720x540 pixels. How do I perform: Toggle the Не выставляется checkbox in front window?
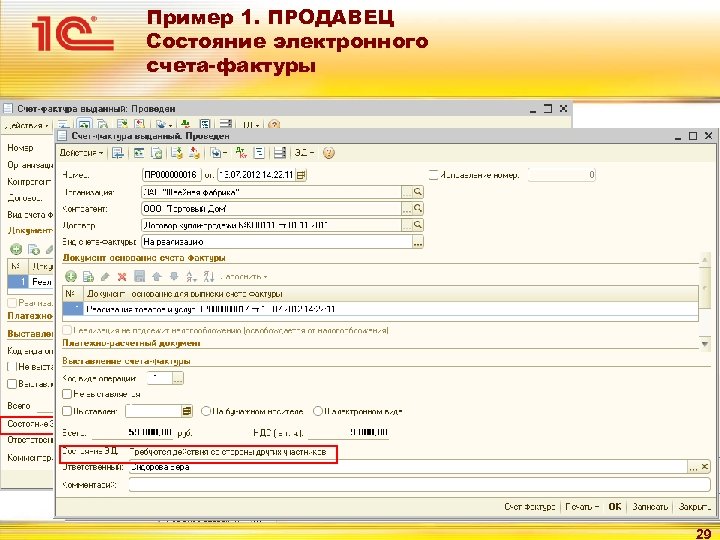click(67, 394)
